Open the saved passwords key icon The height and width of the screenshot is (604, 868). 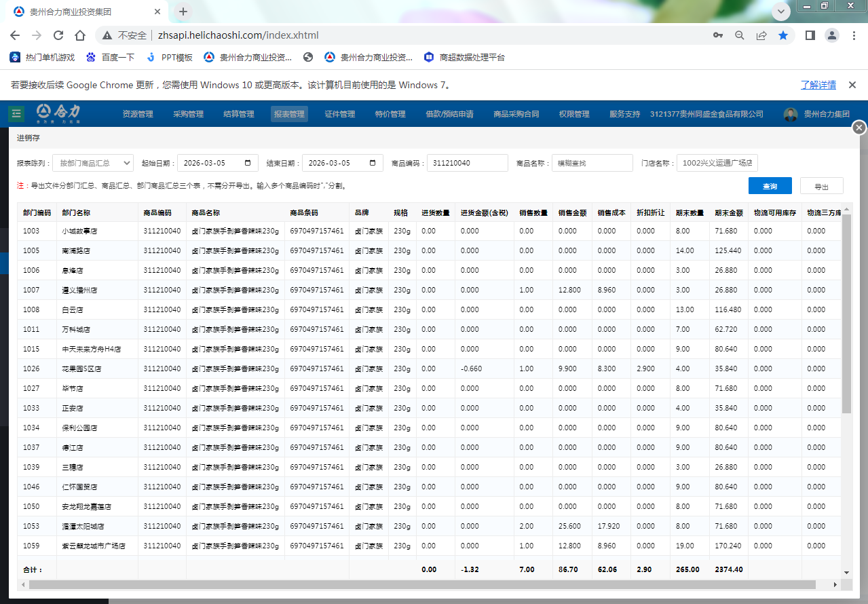pos(718,35)
